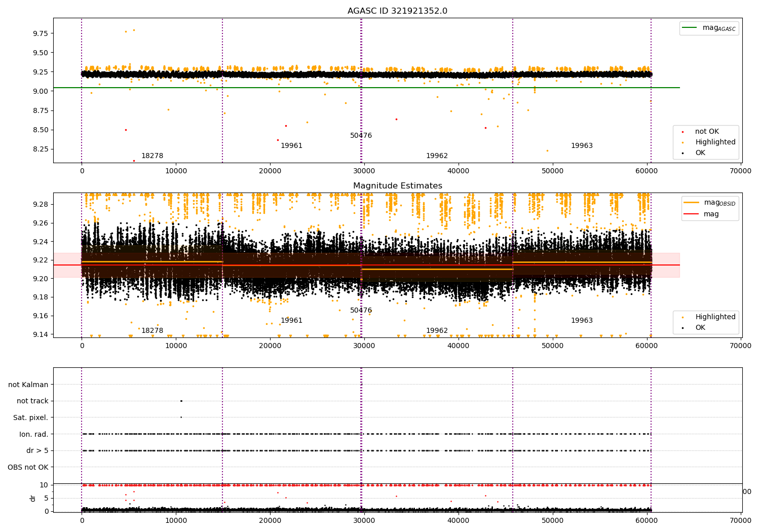Click the 9.14 y-axis tick label
This screenshot has width=760, height=532.
pyautogui.click(x=41, y=334)
